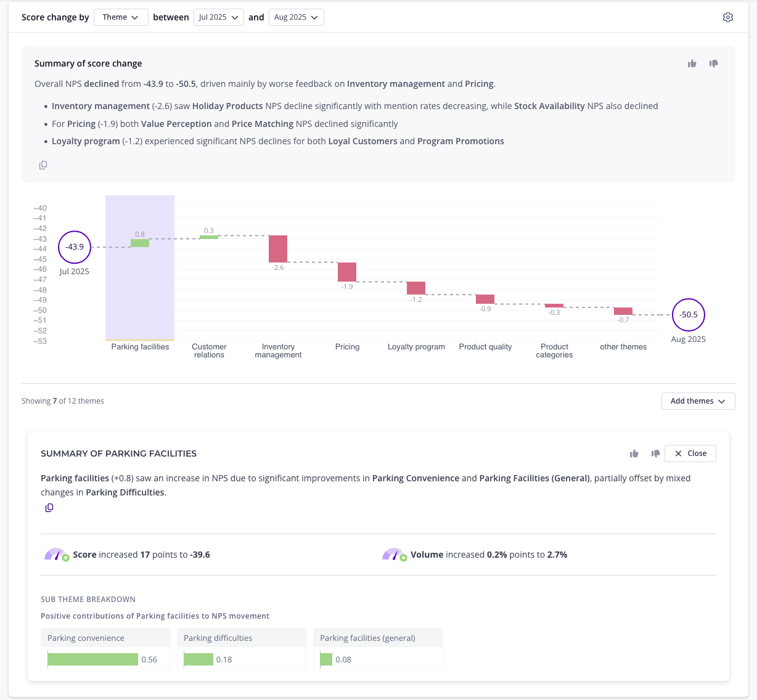Select the Loyalty program red bar
This screenshot has width=757, height=700.
416,288
